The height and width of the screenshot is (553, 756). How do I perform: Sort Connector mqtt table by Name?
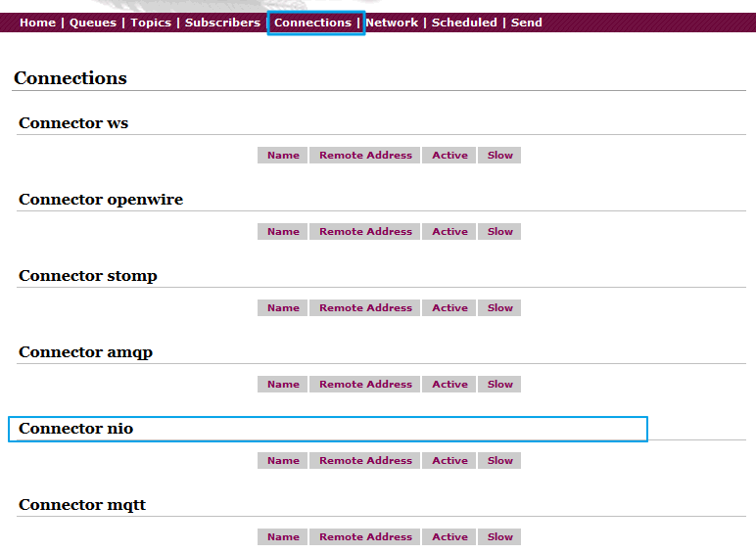tap(283, 536)
